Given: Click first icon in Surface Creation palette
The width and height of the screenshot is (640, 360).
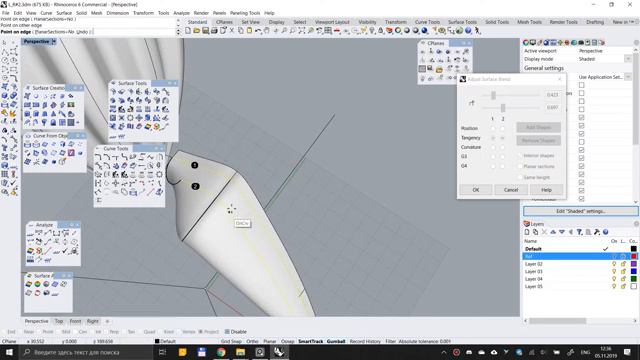Looking at the screenshot, I should (x=27, y=96).
